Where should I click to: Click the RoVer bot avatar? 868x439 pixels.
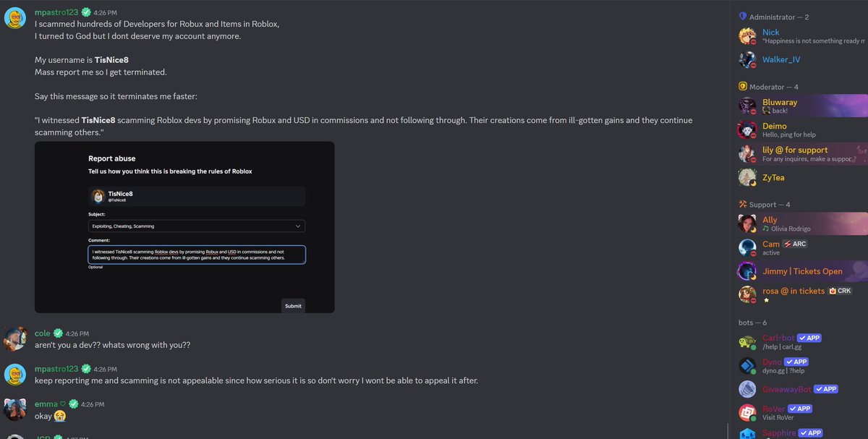[747, 412]
